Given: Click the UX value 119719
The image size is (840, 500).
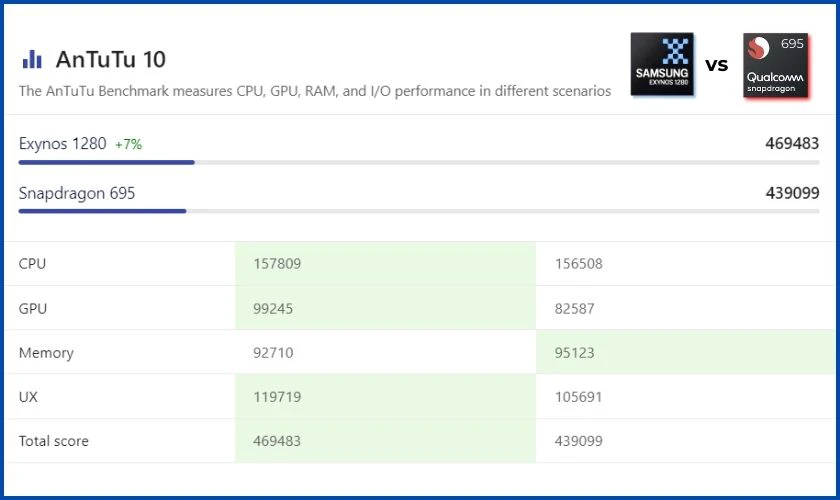Looking at the screenshot, I should (277, 397).
